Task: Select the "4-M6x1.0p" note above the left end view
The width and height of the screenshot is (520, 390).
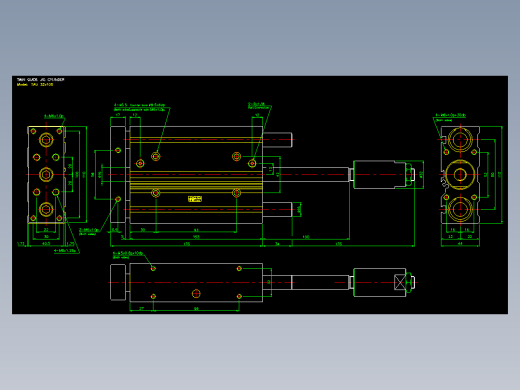Action: tap(54, 116)
